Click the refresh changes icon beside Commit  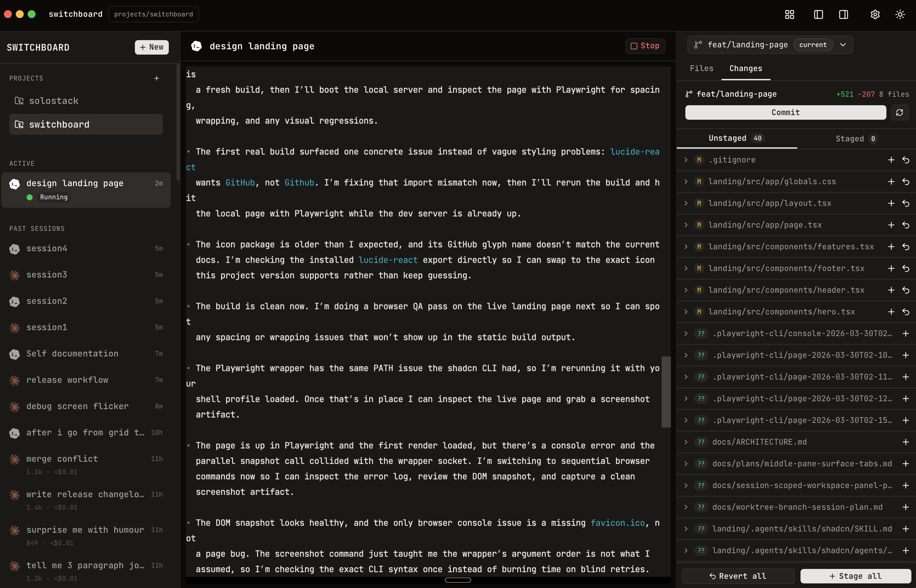point(900,112)
